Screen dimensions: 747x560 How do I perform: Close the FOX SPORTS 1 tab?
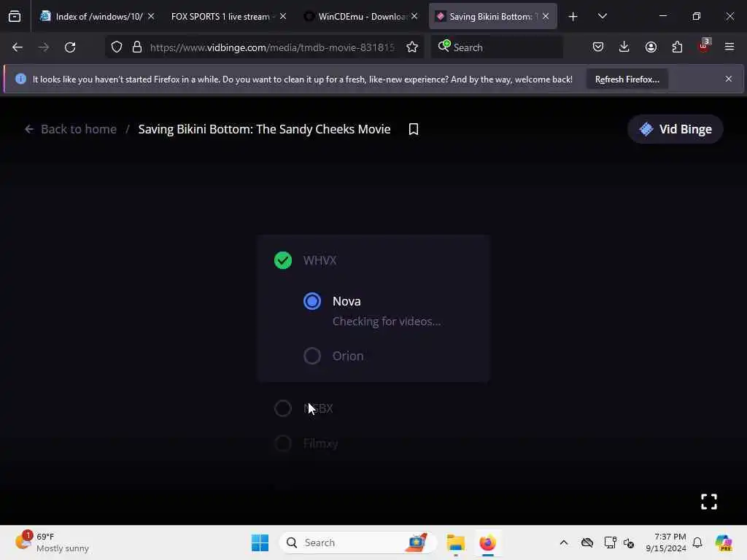tap(283, 17)
